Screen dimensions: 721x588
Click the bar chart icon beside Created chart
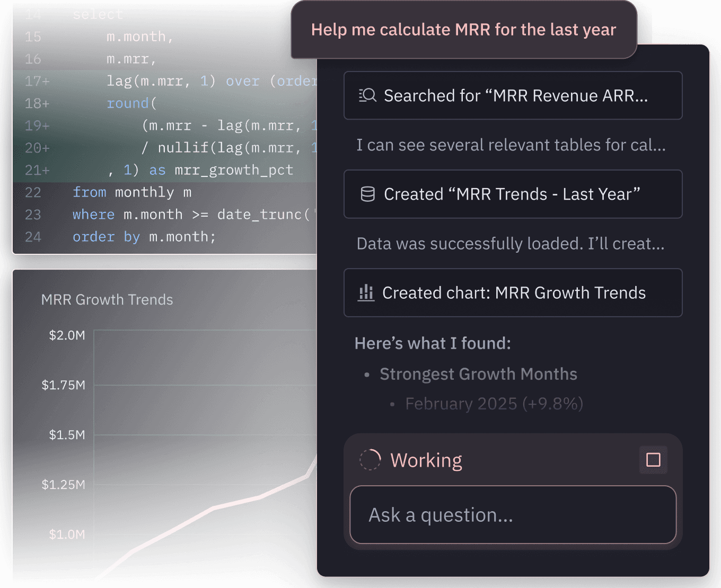tap(366, 292)
